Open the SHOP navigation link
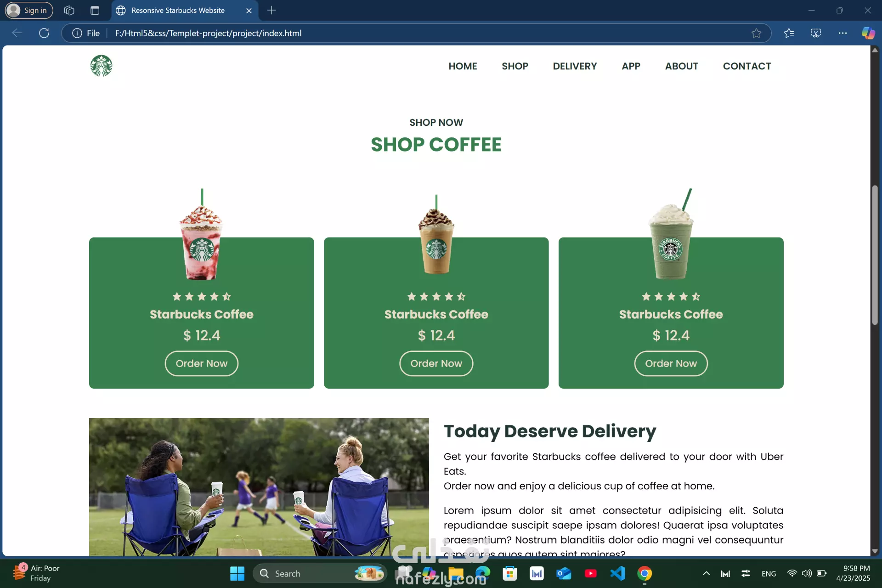 [x=515, y=66]
